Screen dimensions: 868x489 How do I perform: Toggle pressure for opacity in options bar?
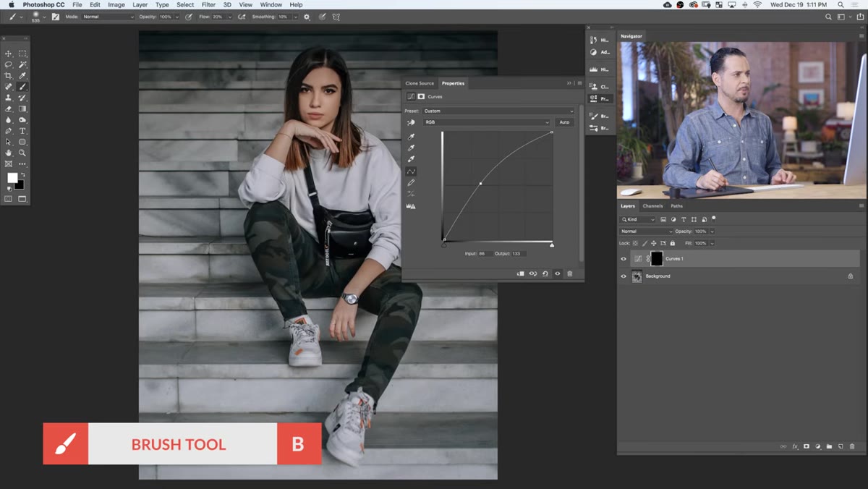(x=189, y=17)
